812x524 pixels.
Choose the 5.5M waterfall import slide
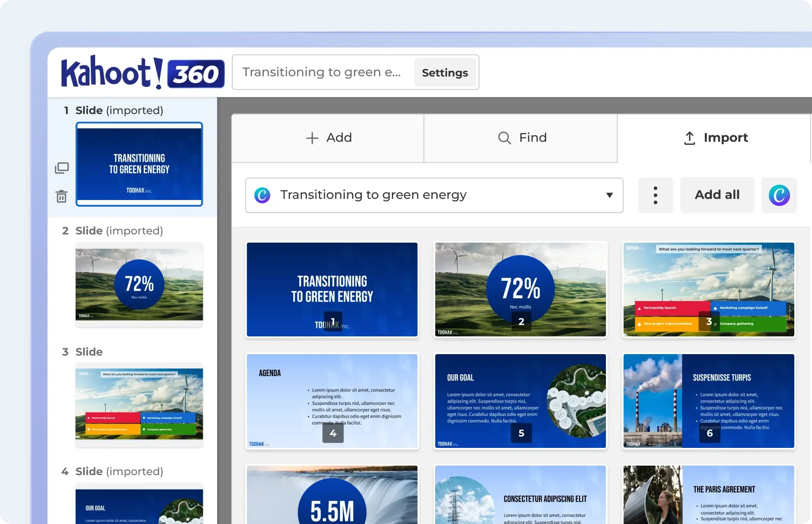click(x=332, y=494)
